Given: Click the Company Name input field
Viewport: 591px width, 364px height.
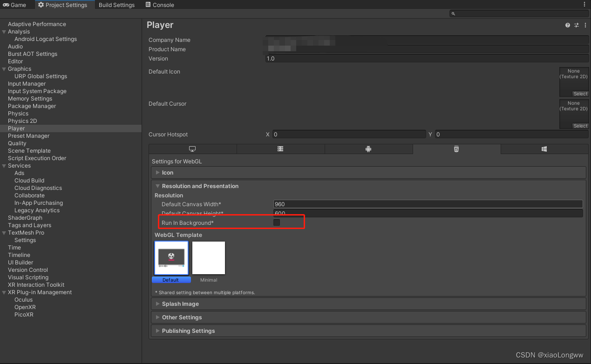Looking at the screenshot, I should (x=427, y=40).
